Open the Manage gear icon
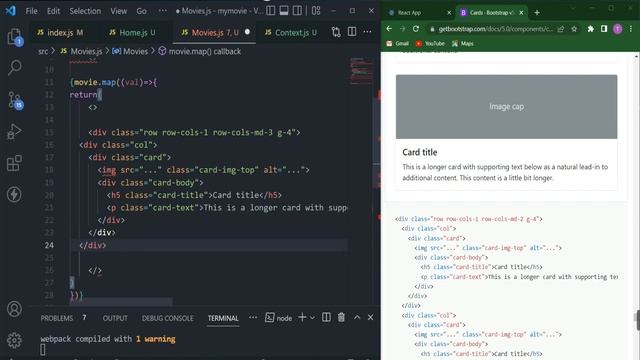Viewport: 640px width, 360px height. tap(14, 340)
